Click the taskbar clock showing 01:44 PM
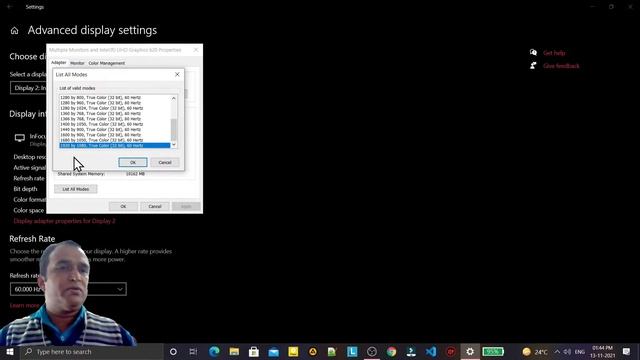This screenshot has height=360, width=640. point(602,351)
